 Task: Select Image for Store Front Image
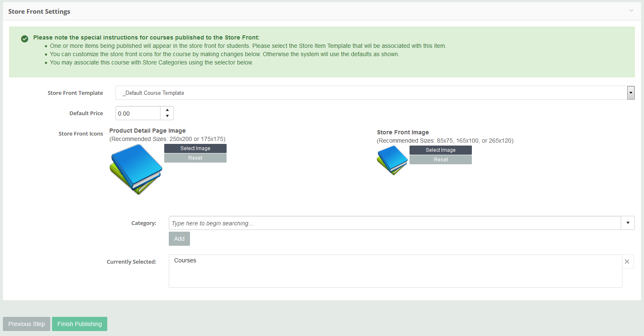pyautogui.click(x=440, y=150)
